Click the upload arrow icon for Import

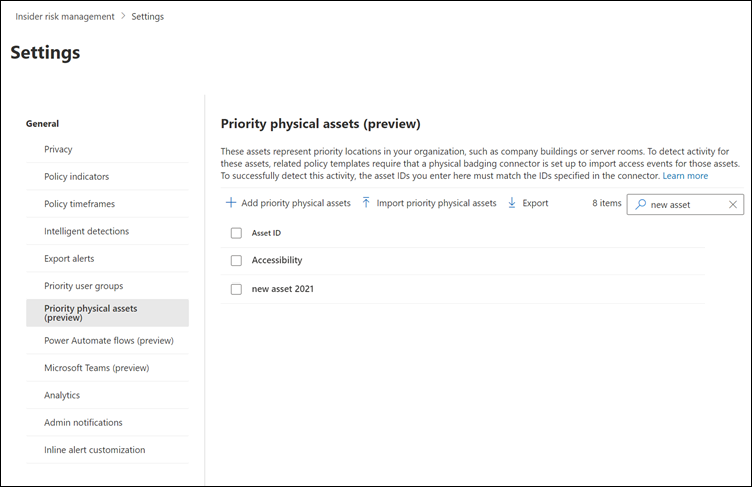pos(366,203)
